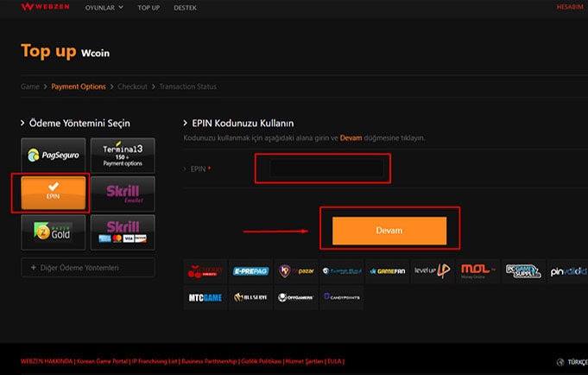This screenshot has width=588, height=375.
Task: Select the orange EPIN payment tile
Action: [54, 193]
